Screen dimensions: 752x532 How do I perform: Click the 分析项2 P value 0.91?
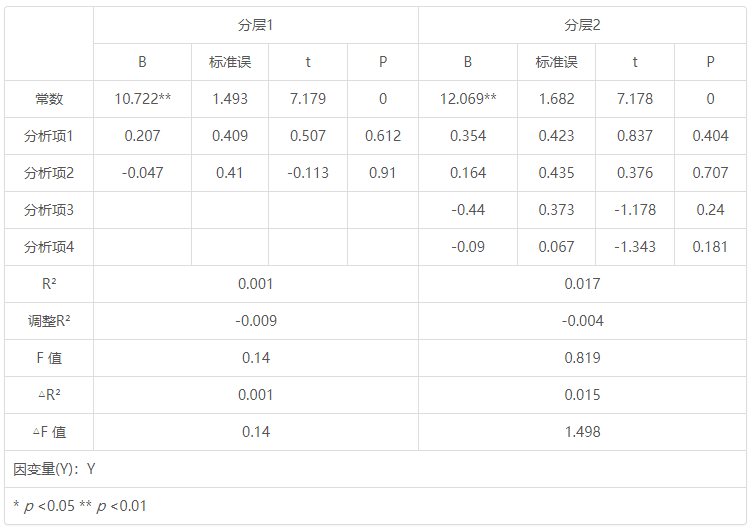coord(383,173)
